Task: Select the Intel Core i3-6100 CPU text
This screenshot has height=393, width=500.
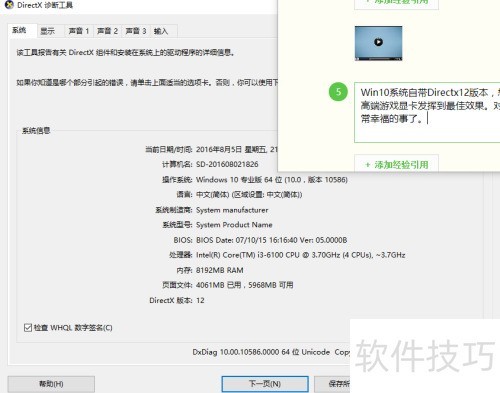Action: [301, 255]
